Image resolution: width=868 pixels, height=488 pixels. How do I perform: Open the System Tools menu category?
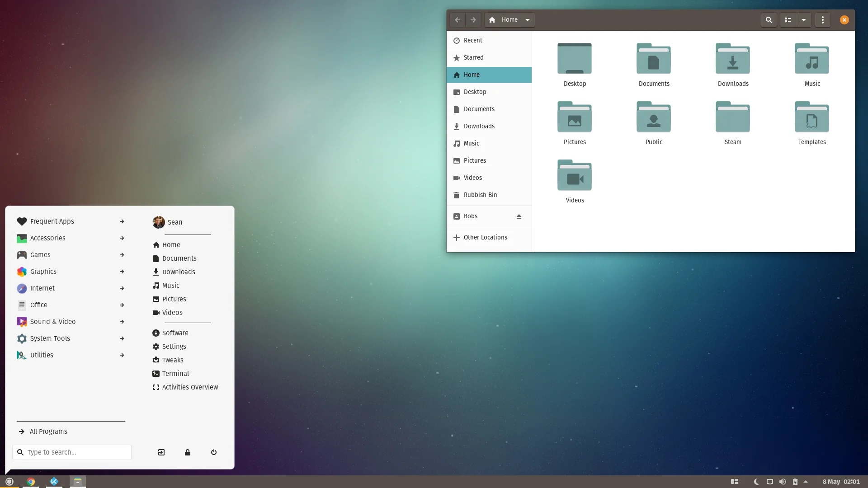[71, 338]
